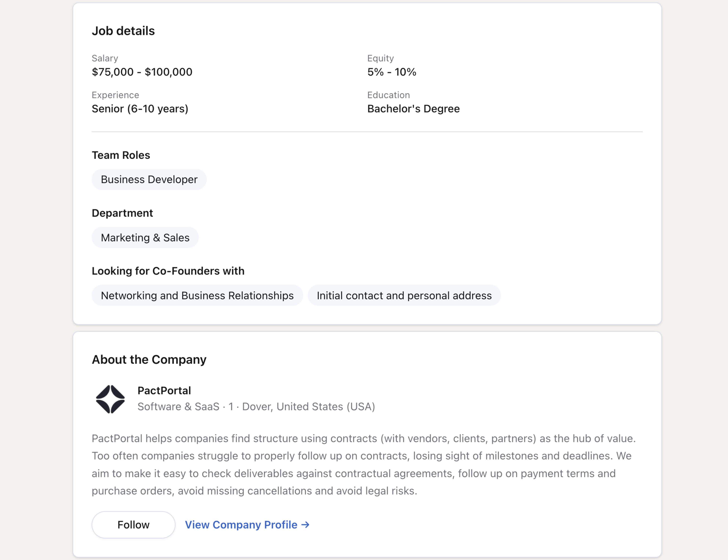
Task: Click the Job details heading
Action: 123,31
